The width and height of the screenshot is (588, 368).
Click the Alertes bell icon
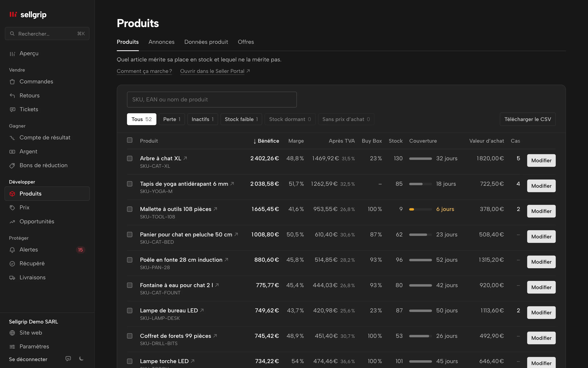pos(12,250)
